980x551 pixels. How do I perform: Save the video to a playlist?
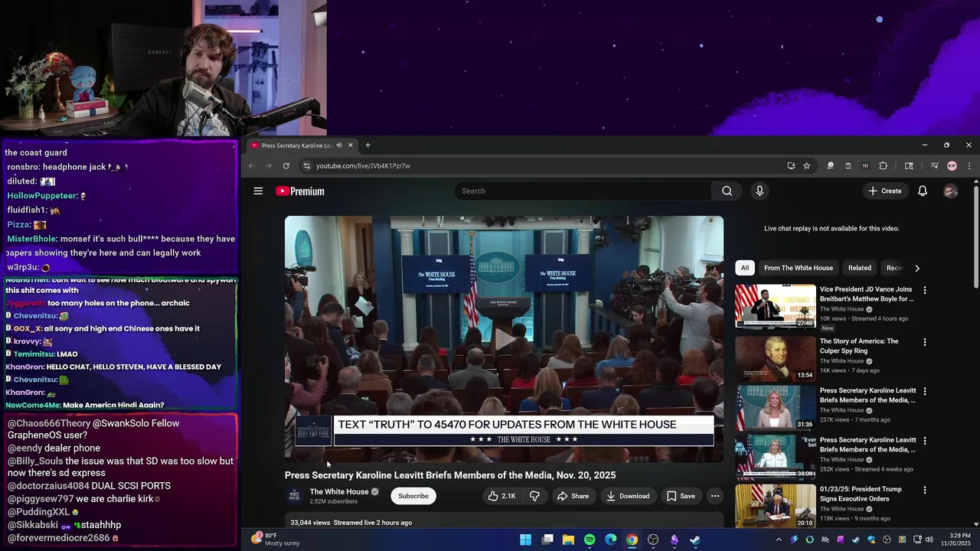681,496
